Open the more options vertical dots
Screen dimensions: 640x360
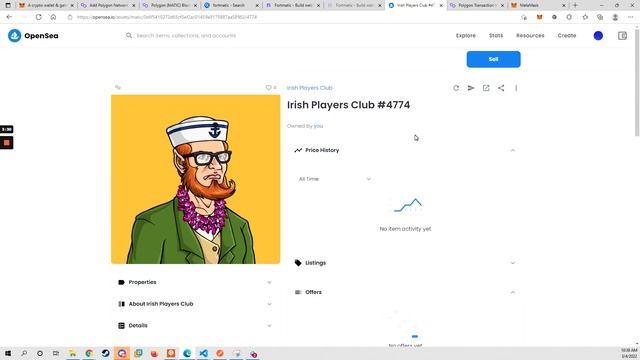tap(516, 88)
